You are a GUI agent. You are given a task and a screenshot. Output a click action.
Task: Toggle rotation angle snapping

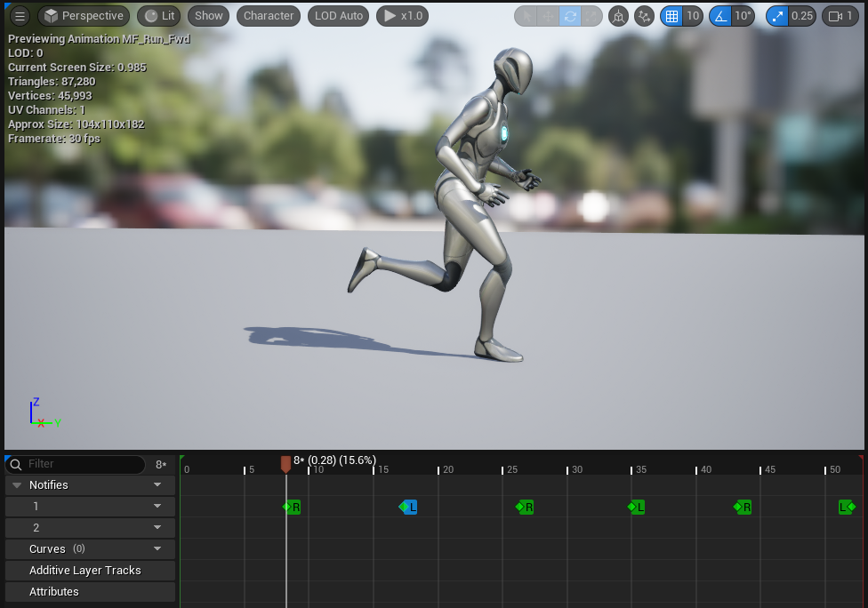coord(720,16)
